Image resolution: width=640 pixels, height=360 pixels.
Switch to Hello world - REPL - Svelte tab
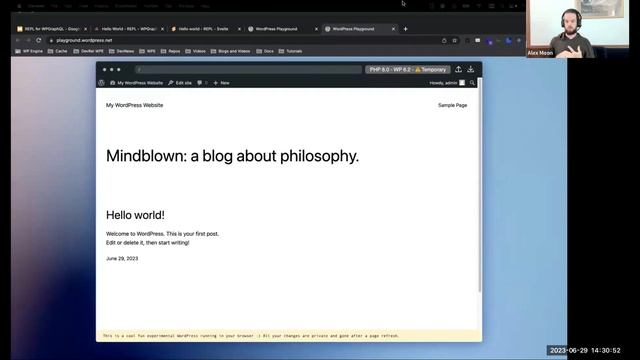click(x=206, y=29)
